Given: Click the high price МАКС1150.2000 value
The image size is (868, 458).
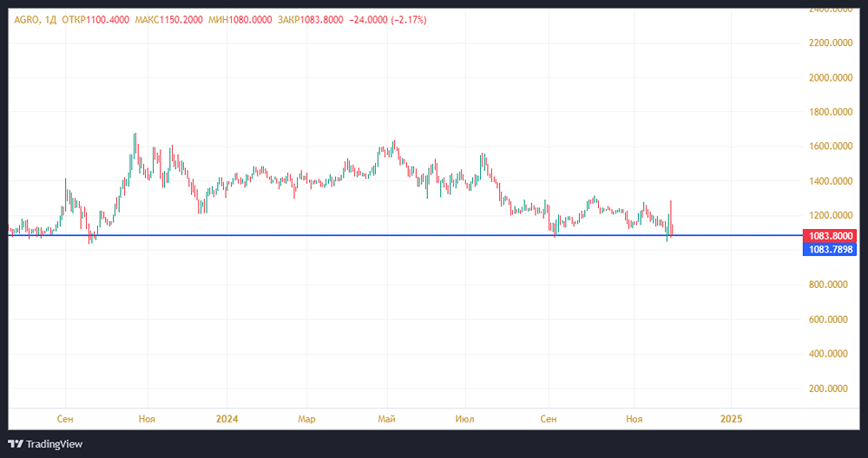Looking at the screenshot, I should click(x=168, y=20).
